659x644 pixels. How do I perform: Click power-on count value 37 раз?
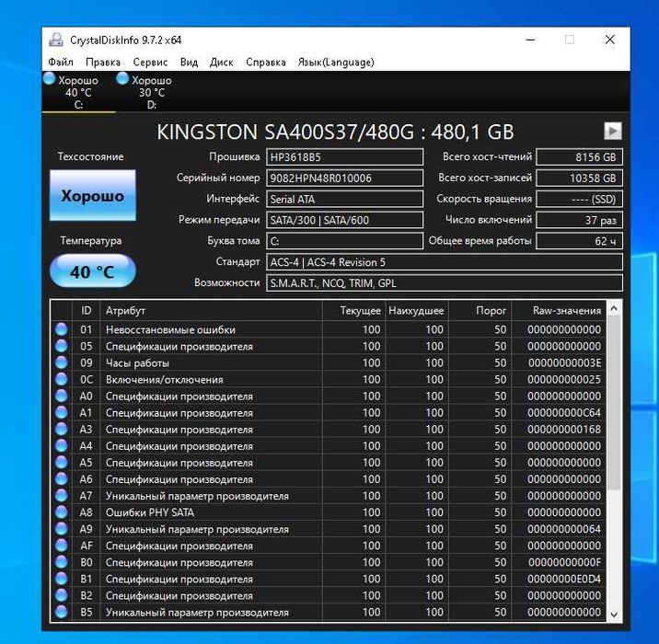(579, 220)
